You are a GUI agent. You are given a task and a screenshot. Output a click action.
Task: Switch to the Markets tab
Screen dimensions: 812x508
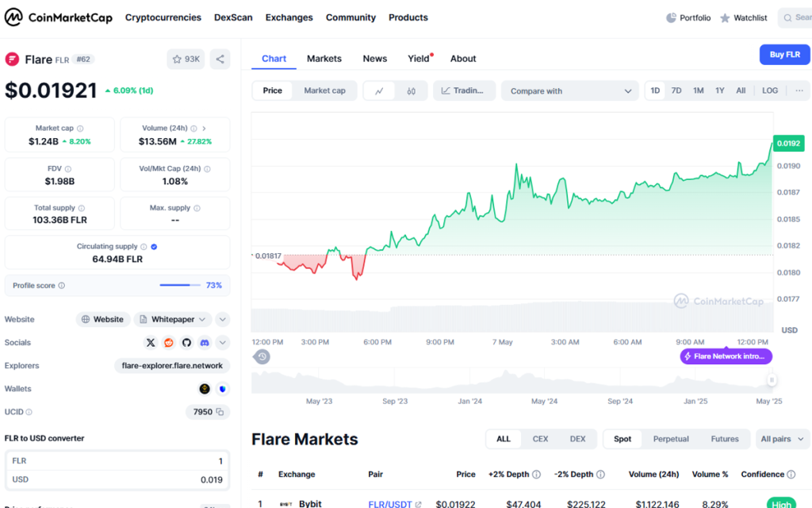[324, 59]
